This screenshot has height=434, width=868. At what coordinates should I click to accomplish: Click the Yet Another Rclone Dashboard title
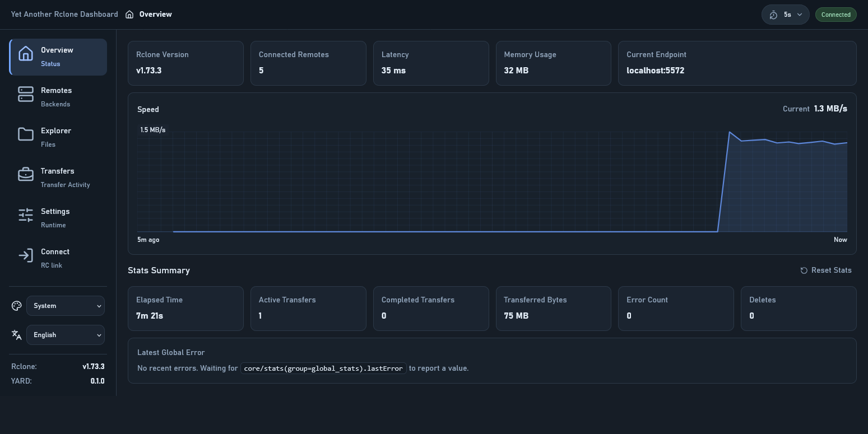pos(64,15)
